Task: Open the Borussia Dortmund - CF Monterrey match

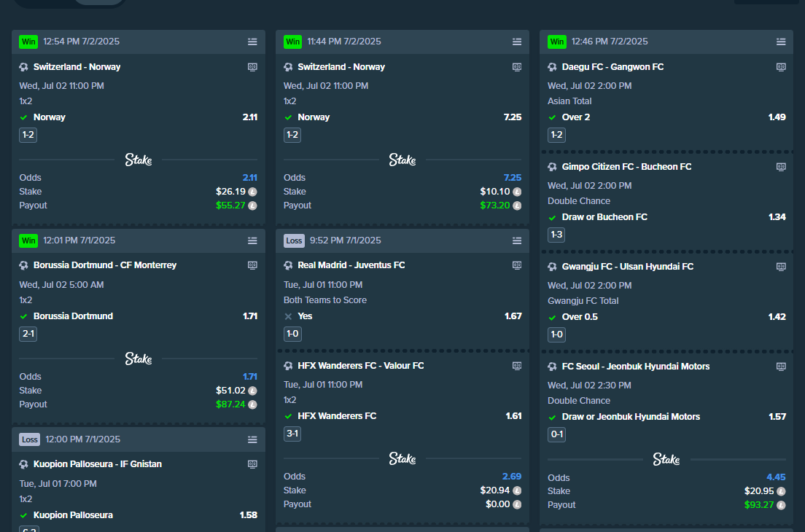Action: click(x=105, y=265)
